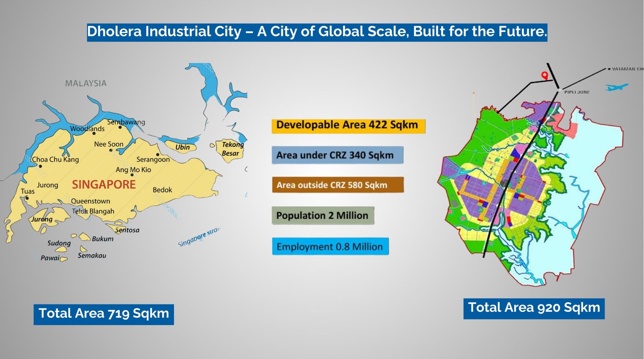Click the Ubin island shape
Image resolution: width=644 pixels, height=359 pixels.
[182, 147]
